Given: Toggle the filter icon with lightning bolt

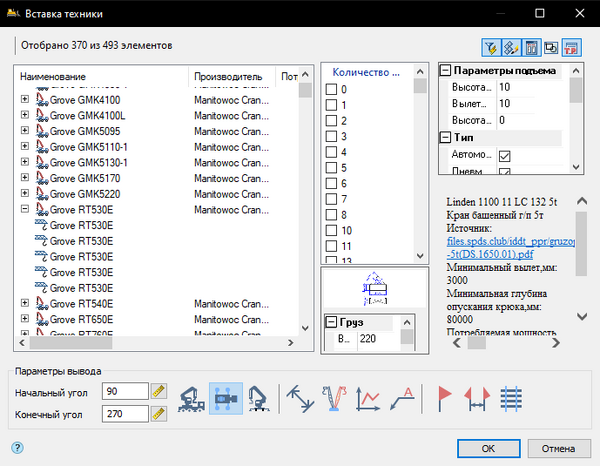Looking at the screenshot, I should [x=491, y=48].
